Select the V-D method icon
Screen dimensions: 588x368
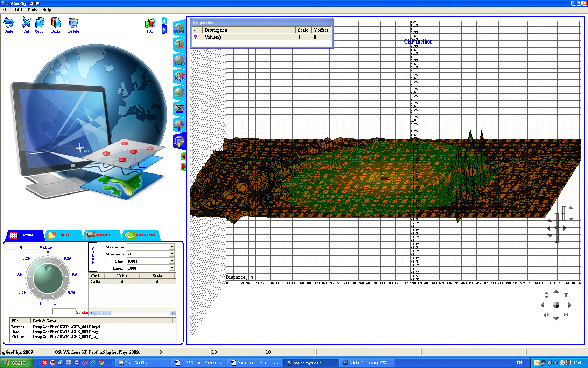(179, 61)
